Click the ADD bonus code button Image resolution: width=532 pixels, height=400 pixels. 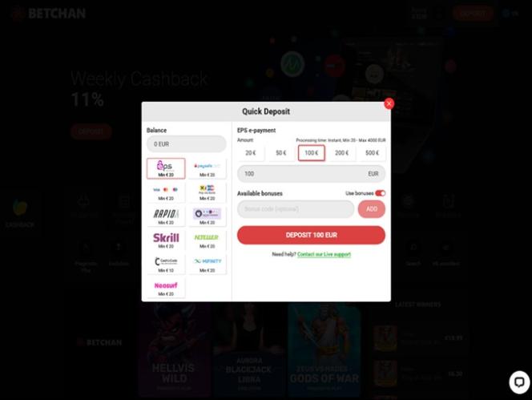tap(372, 209)
